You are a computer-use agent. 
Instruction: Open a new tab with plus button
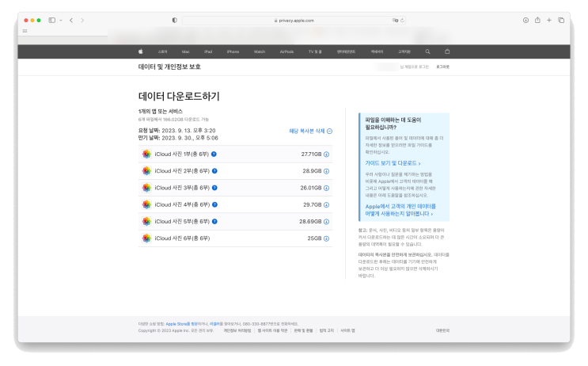pos(549,21)
